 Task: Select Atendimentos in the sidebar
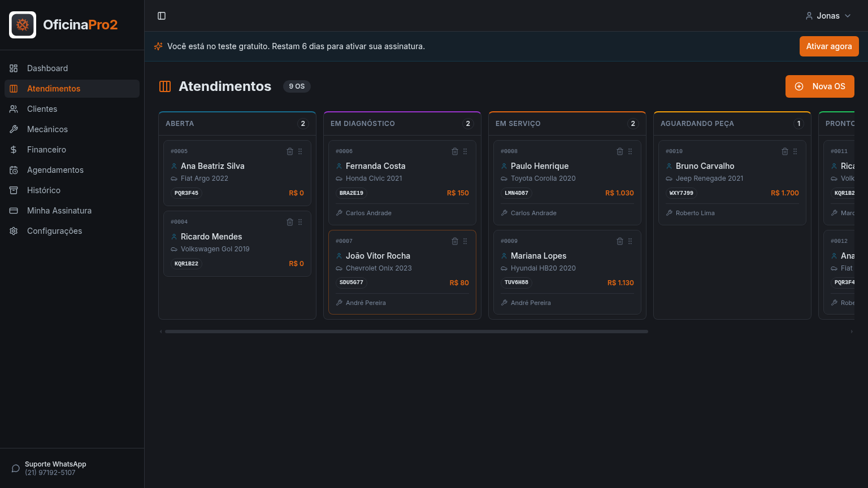tap(72, 89)
